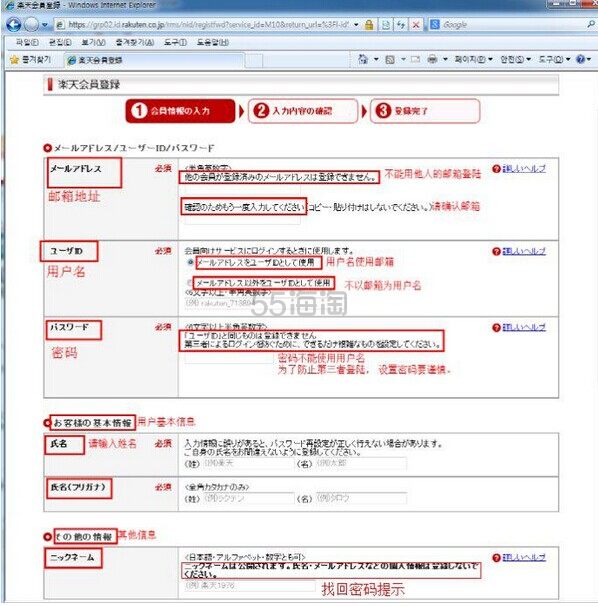Open the 보기(V) menu

coord(93,42)
